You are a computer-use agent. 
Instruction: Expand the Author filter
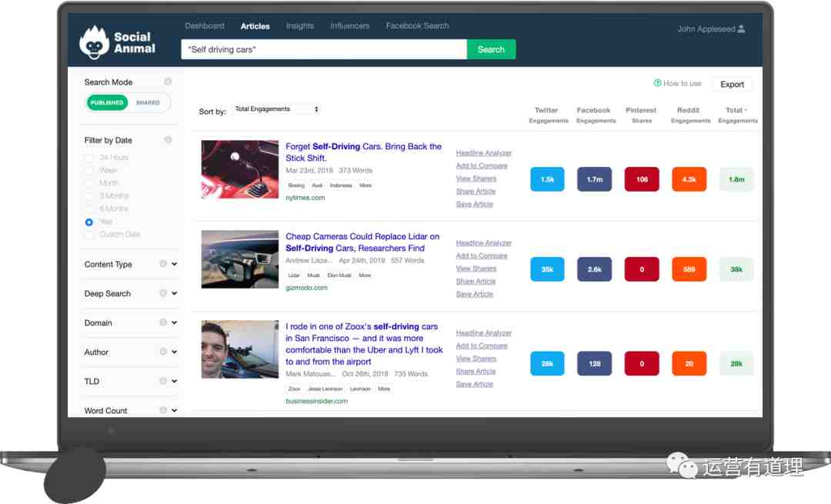175,352
